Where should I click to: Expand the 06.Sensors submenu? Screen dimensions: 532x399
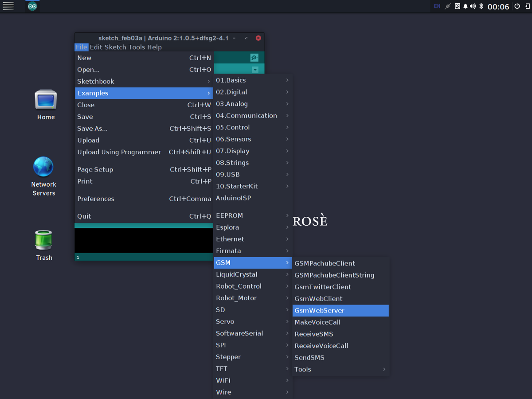pyautogui.click(x=253, y=139)
